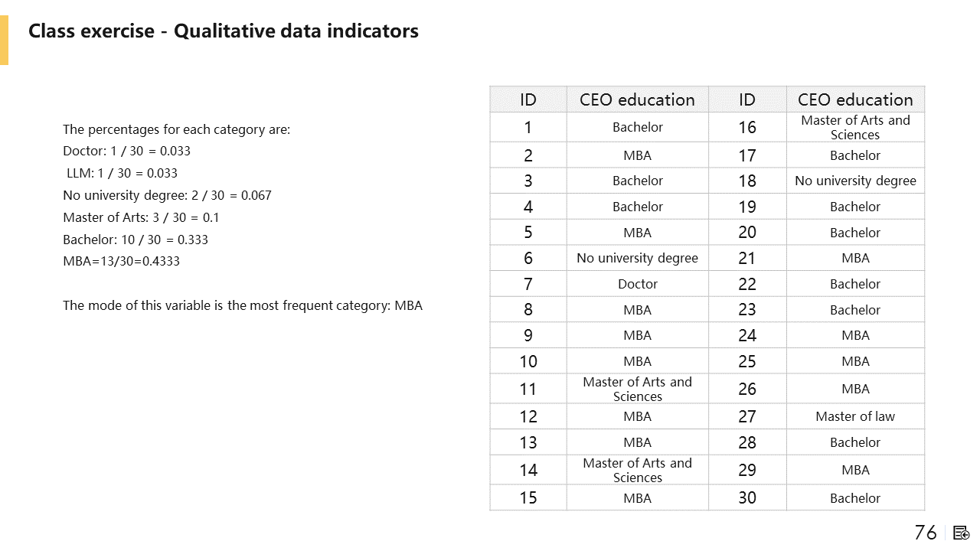Select the second 'CEO education' column header

[x=855, y=99]
